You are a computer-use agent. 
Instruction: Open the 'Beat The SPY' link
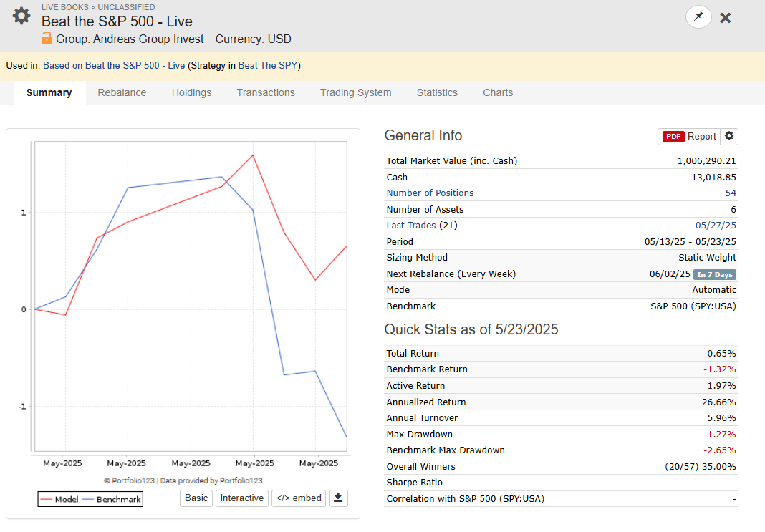pyautogui.click(x=268, y=65)
